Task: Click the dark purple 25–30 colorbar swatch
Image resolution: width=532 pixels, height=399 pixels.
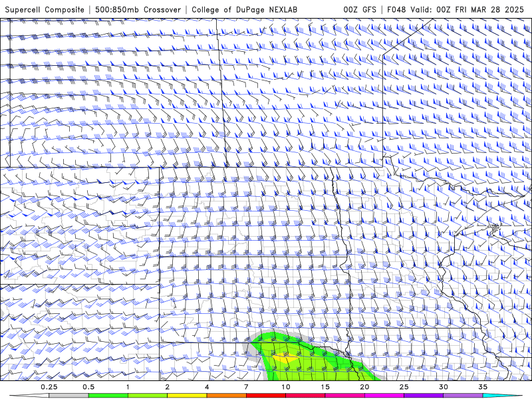Action: pos(424,396)
